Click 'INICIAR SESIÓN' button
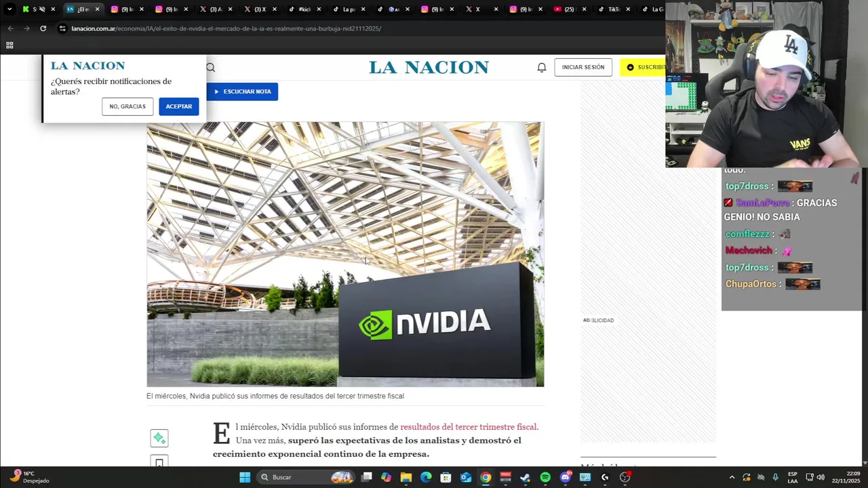The width and height of the screenshot is (868, 488). tap(583, 67)
